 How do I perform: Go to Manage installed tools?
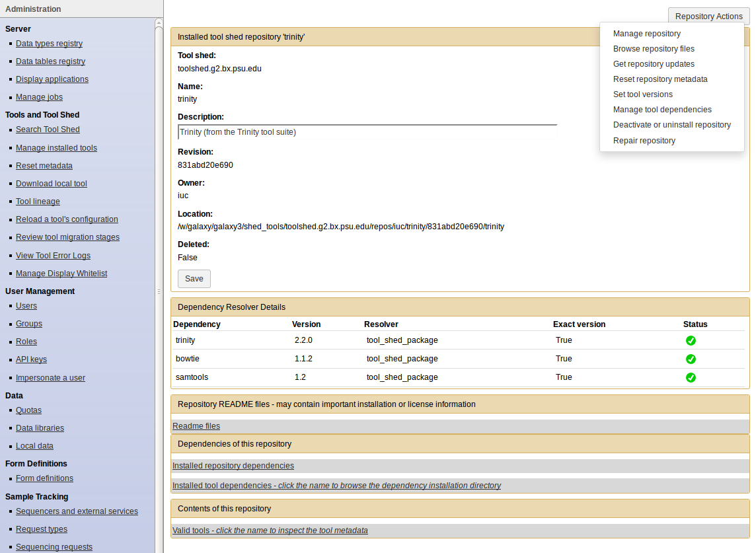[56, 148]
